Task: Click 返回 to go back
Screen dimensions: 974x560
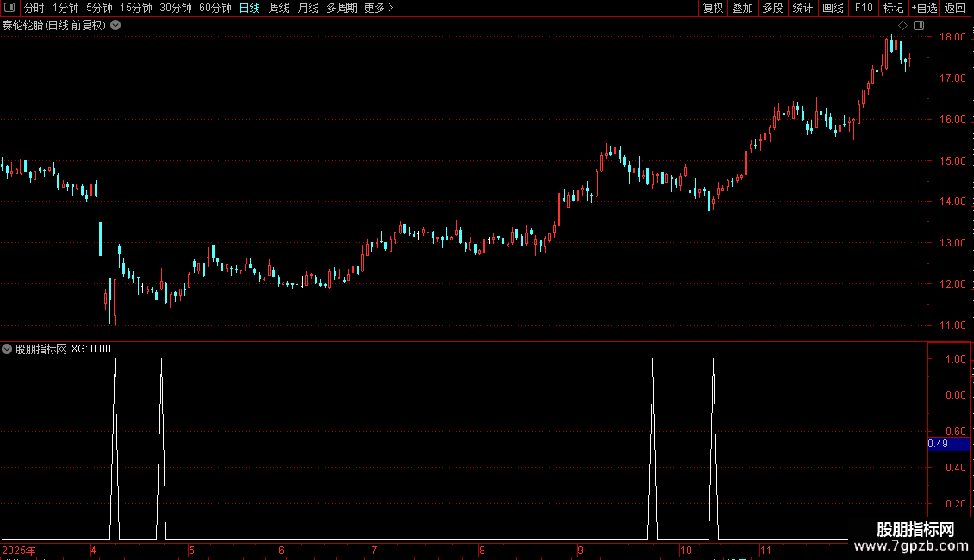Action: click(x=955, y=8)
